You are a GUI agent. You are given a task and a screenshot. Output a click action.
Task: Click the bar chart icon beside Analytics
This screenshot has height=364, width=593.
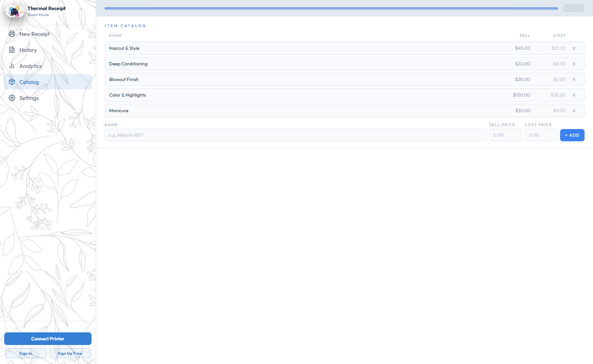[12, 66]
